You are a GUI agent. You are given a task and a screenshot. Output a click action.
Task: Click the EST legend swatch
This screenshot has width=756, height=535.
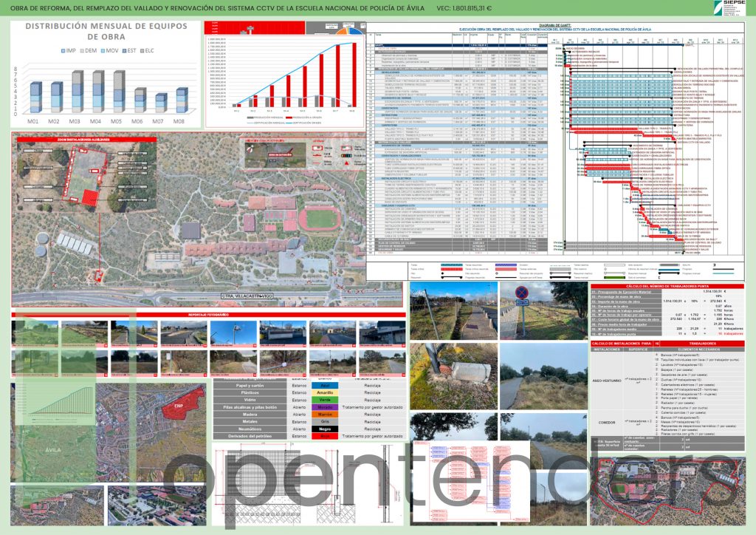pyautogui.click(x=124, y=51)
